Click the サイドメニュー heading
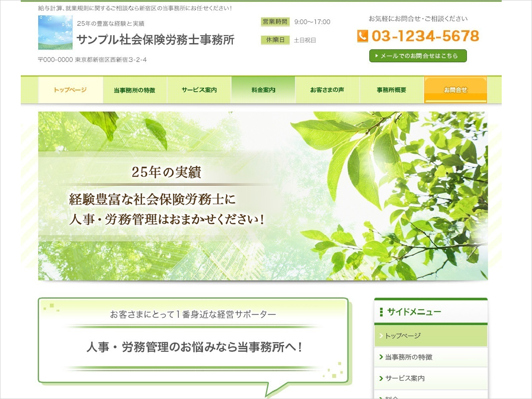The height and width of the screenshot is (399, 532). (x=414, y=312)
